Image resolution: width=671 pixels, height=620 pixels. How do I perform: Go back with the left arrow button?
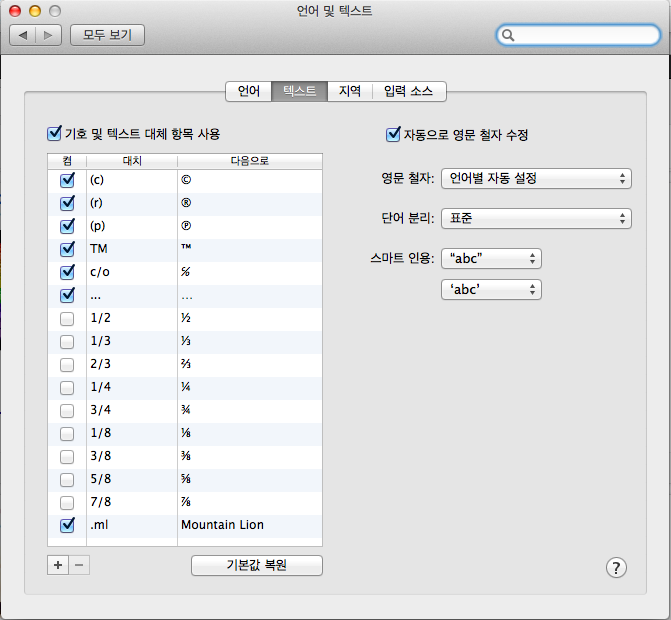coord(23,35)
